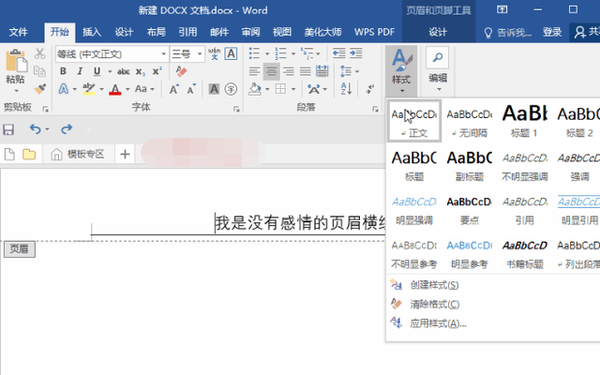The image size is (600, 375).
Task: Click show paragraph marks icon
Action: coord(370,89)
